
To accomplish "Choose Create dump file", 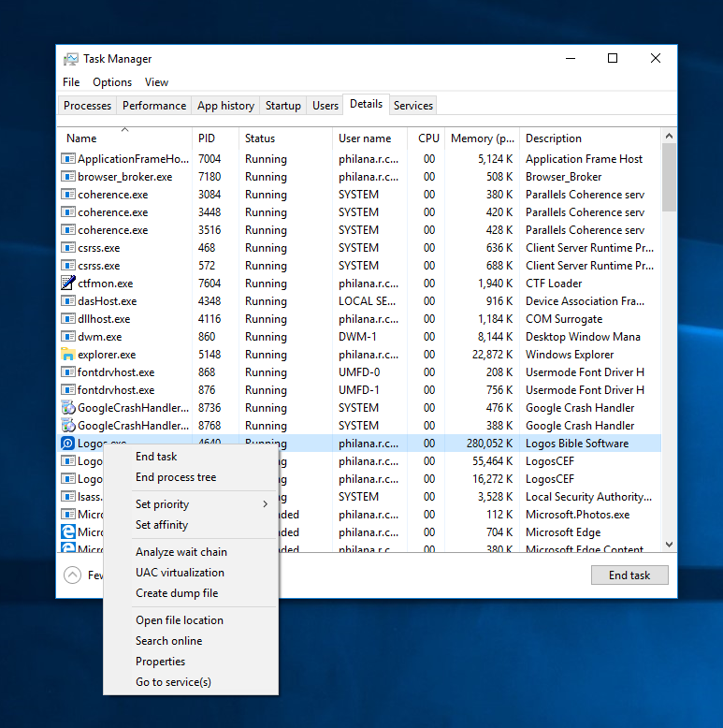I will click(x=191, y=593).
